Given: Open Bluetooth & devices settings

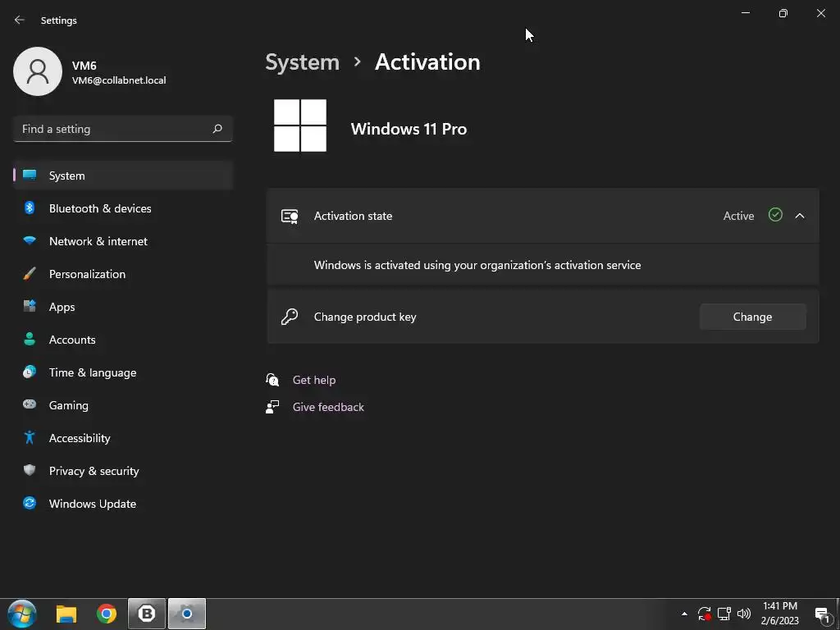Looking at the screenshot, I should (123, 208).
